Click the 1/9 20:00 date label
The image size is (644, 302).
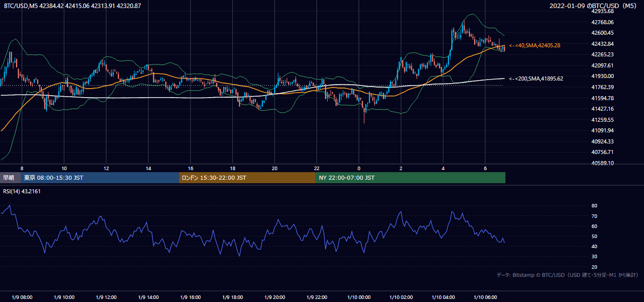[275, 297]
